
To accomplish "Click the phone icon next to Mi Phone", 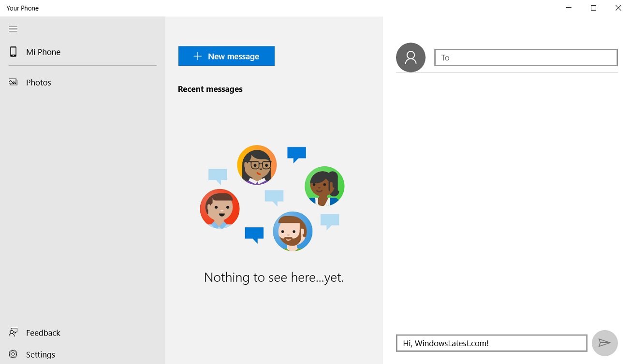I will [13, 52].
